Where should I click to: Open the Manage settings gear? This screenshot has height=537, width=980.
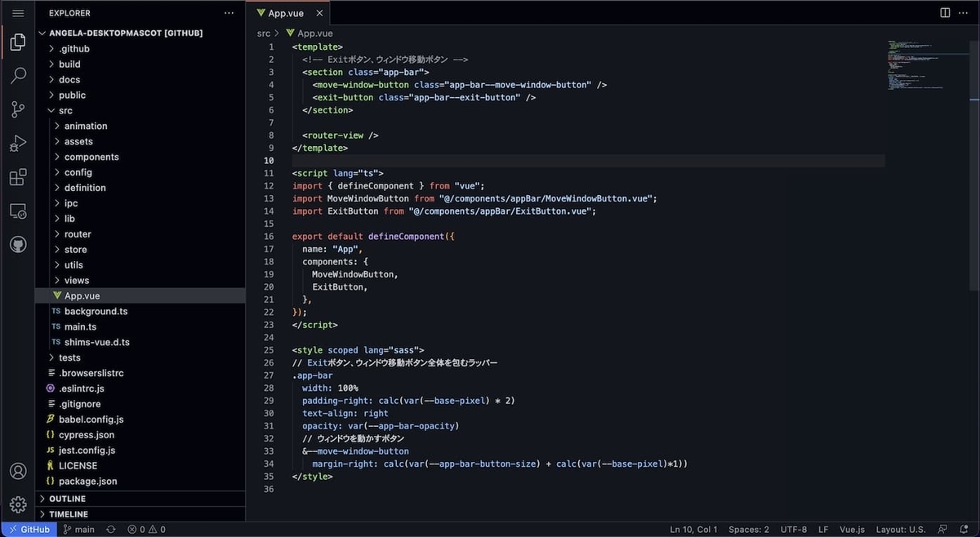(17, 504)
